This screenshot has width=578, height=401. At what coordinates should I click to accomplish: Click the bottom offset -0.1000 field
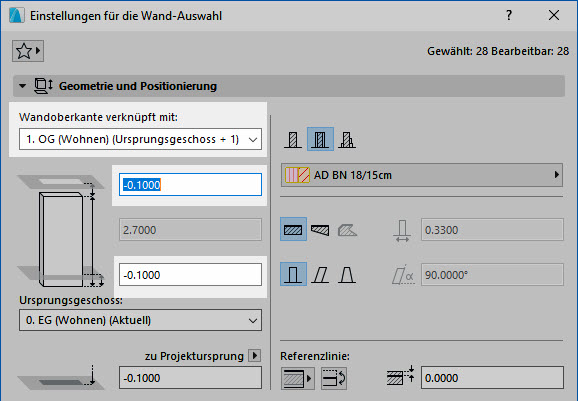[x=190, y=275]
